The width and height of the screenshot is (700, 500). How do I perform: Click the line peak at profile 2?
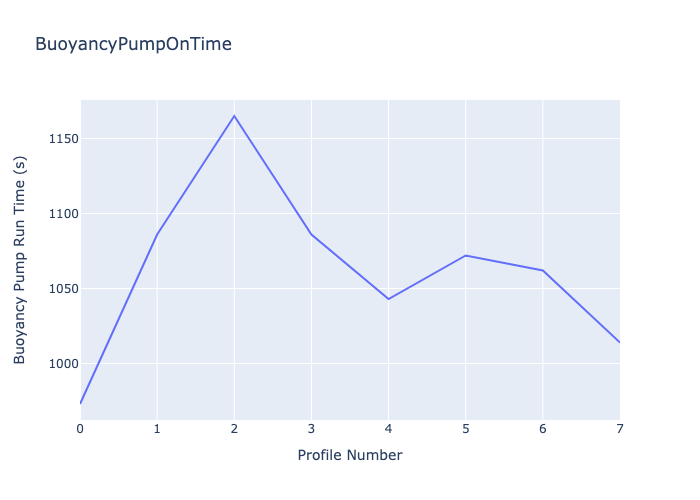pyautogui.click(x=234, y=116)
